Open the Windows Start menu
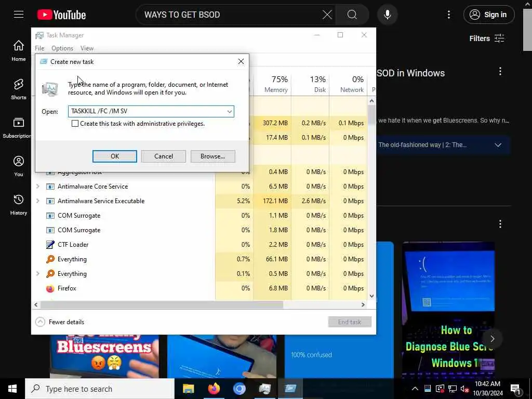Screen dimensions: 532x399 pyautogui.click(x=12, y=389)
